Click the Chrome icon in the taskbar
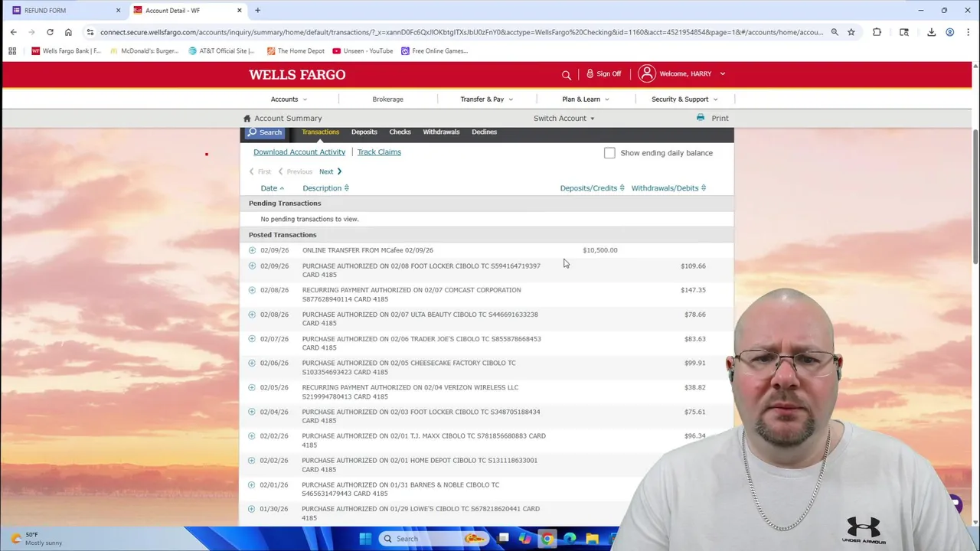The image size is (980, 551). pyautogui.click(x=547, y=539)
